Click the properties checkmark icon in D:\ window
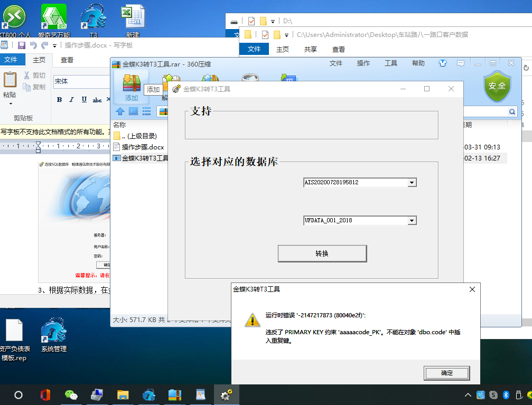This screenshot has height=405, width=532. pos(251,21)
